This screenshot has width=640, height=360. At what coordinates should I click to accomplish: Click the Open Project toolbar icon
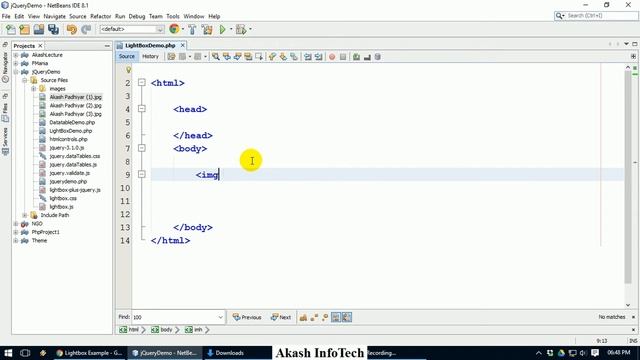(x=39, y=29)
